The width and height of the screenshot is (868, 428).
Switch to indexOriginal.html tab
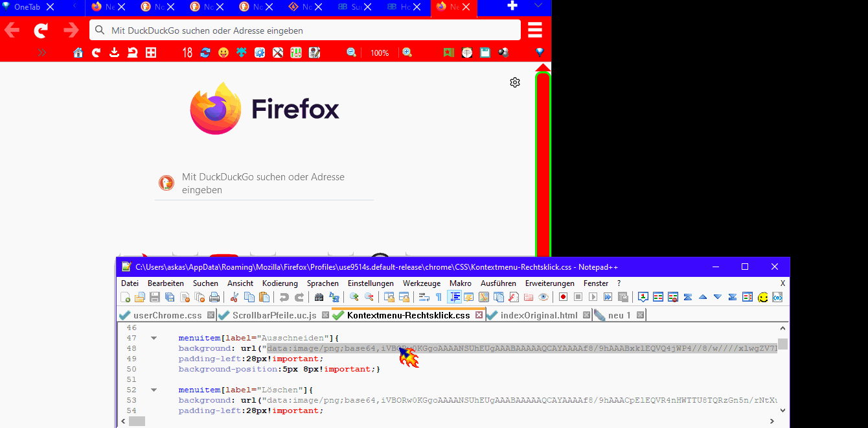539,315
